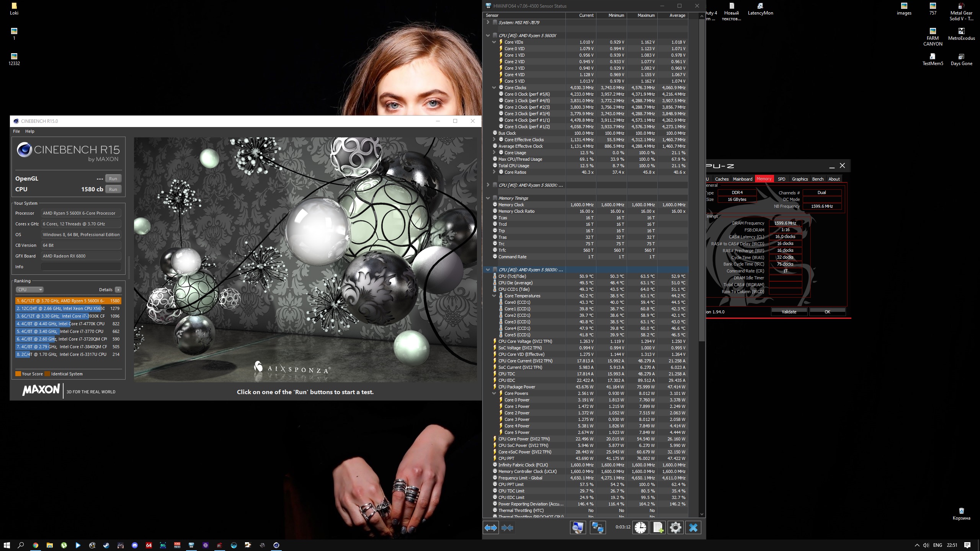Click the Validate button in CPU-Z
980x551 pixels.
[789, 311]
